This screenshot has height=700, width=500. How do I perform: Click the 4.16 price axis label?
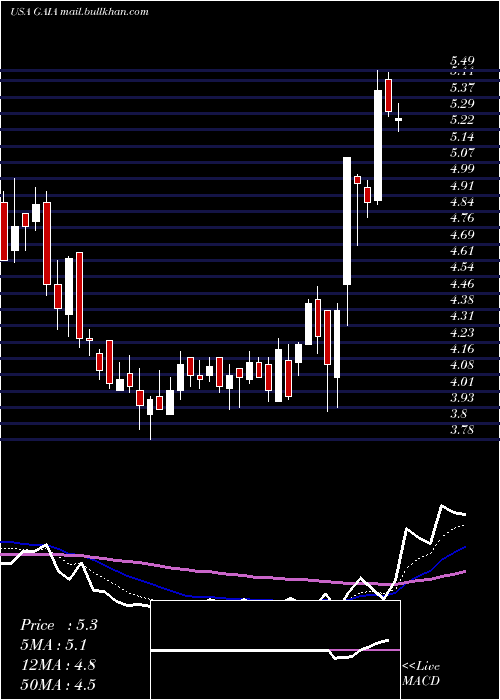(462, 349)
